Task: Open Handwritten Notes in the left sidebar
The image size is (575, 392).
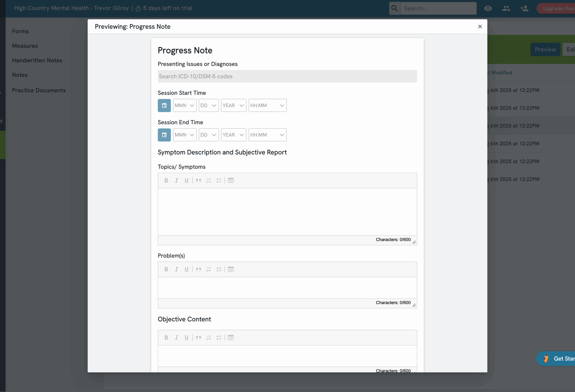Action: pyautogui.click(x=37, y=60)
